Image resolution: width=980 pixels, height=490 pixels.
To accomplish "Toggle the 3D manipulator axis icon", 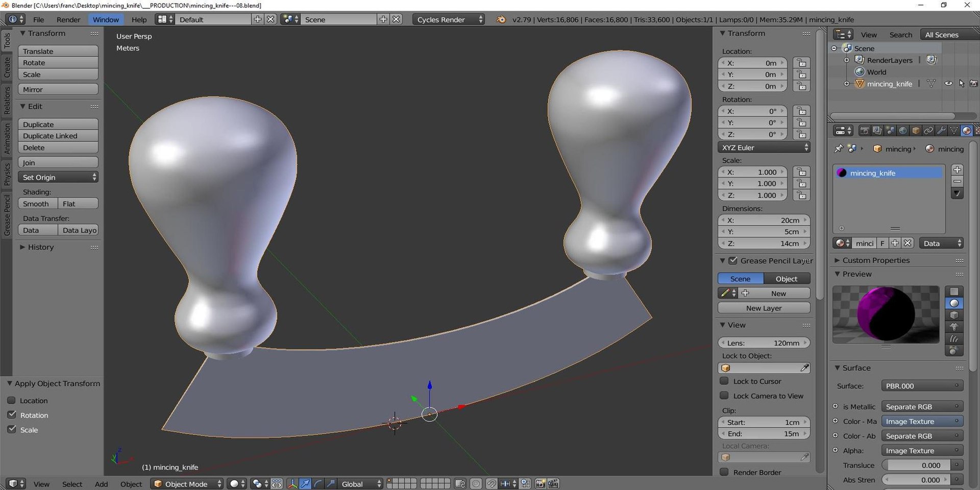I will coord(292,484).
